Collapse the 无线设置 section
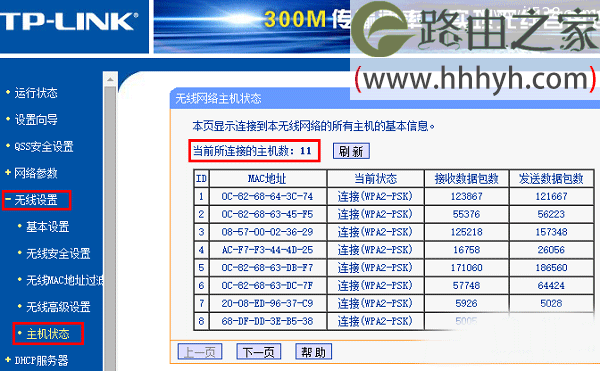This screenshot has width=600, height=371. [36, 200]
